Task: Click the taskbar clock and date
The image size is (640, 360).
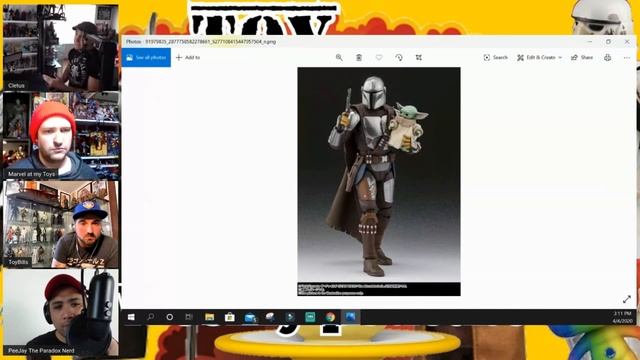Action: point(622,317)
